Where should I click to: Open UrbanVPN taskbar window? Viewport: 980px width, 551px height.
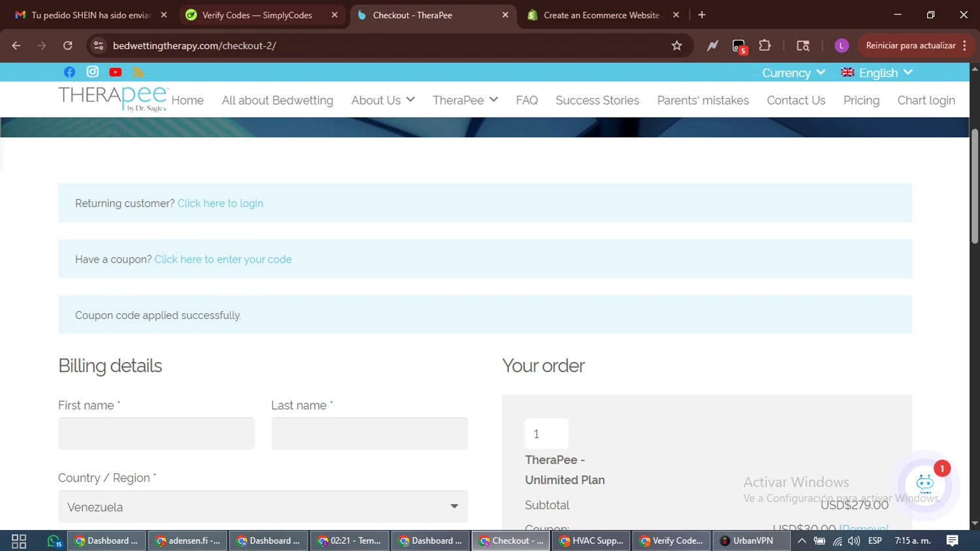[751, 541]
